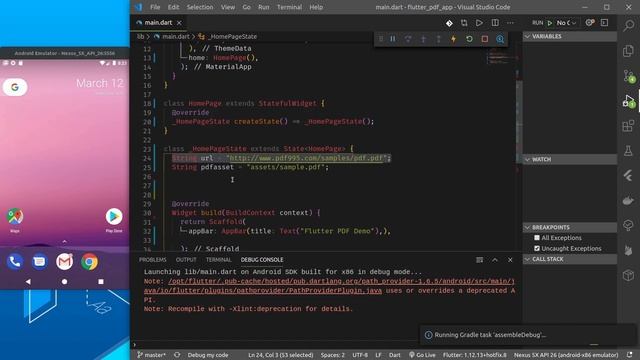Follow the PathProviderPlugin.java path link

[329, 286]
